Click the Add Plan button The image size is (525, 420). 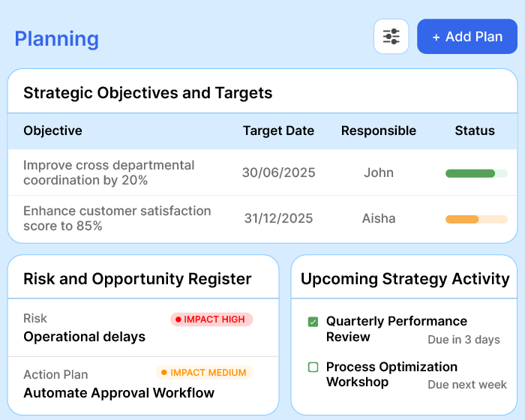click(x=467, y=37)
